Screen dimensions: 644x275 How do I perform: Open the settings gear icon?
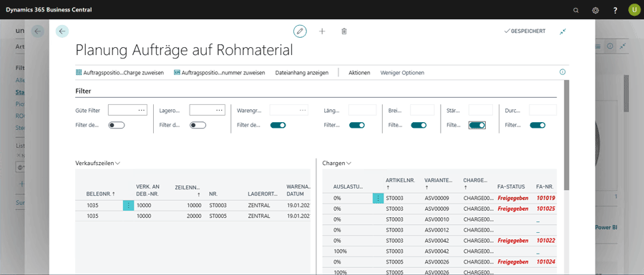tap(595, 10)
